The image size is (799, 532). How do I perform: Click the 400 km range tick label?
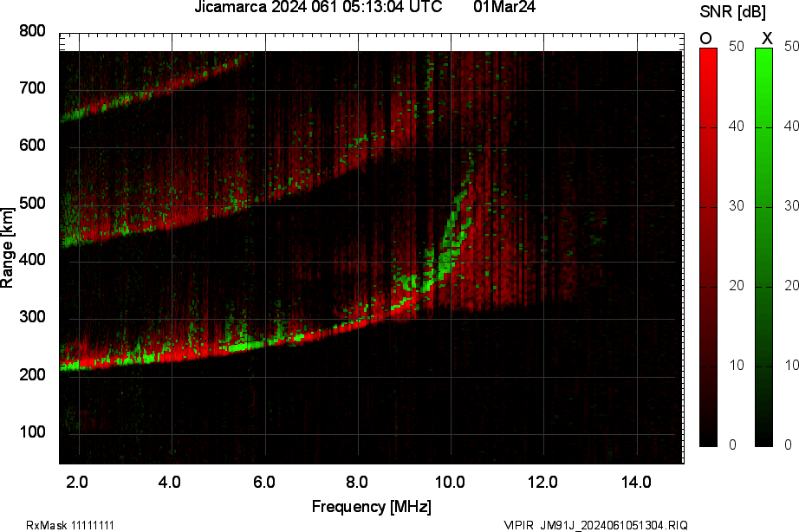point(32,260)
